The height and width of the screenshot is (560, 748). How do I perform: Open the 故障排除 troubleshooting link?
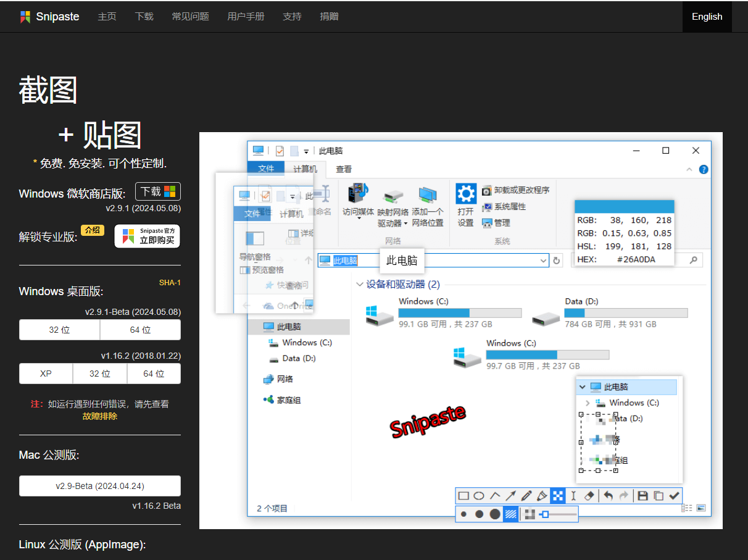click(100, 416)
